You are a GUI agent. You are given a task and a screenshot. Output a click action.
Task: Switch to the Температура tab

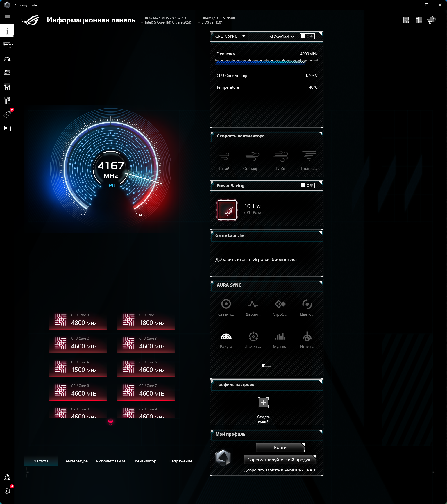76,461
